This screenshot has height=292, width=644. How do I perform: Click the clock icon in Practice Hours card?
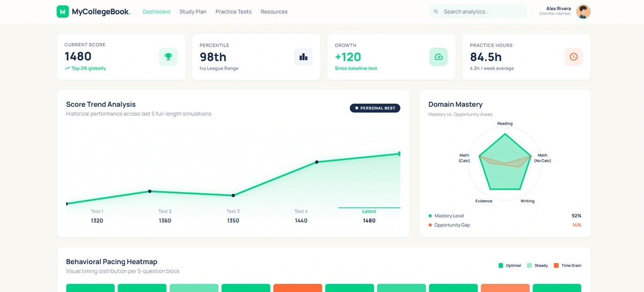[573, 57]
